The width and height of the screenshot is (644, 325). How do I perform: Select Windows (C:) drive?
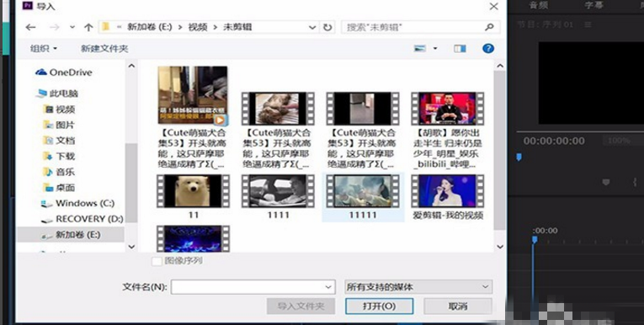[x=78, y=204]
